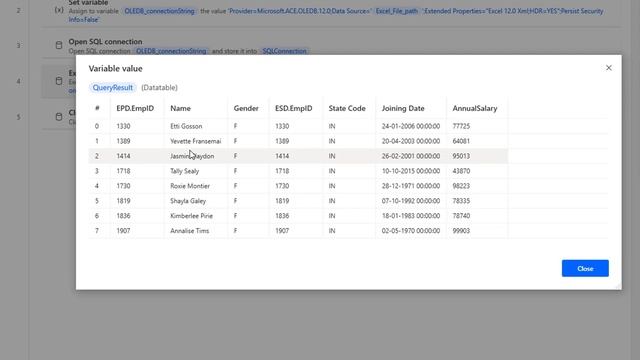Click the Joining Date column header
Screen dimensions: 640x360
coord(403,108)
